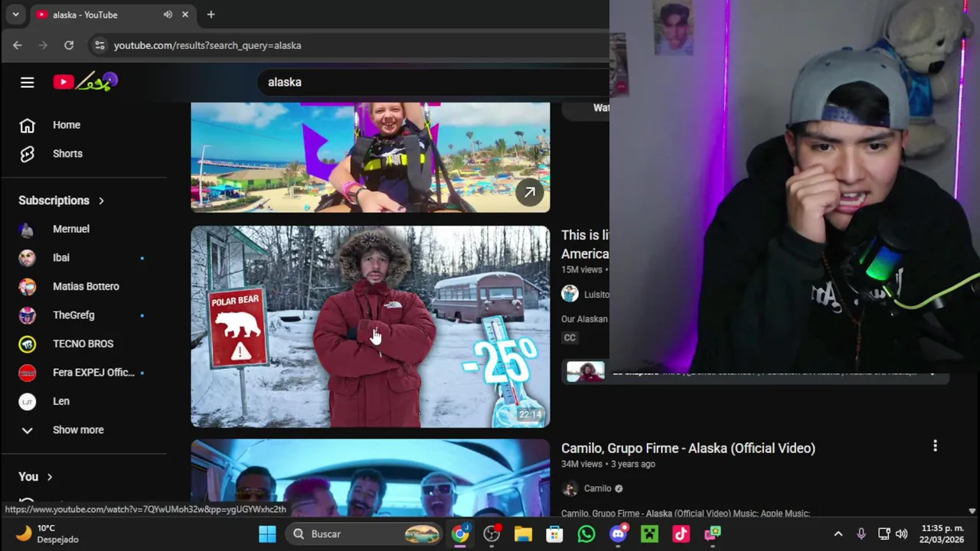Click the 22:14 duration badge
The width and height of the screenshot is (980, 551).
tap(530, 415)
